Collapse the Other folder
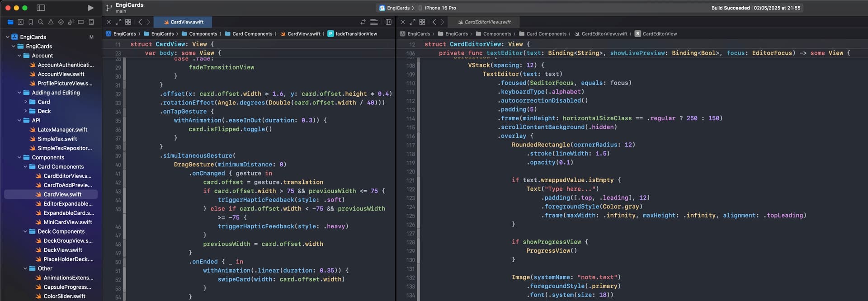 coord(25,268)
